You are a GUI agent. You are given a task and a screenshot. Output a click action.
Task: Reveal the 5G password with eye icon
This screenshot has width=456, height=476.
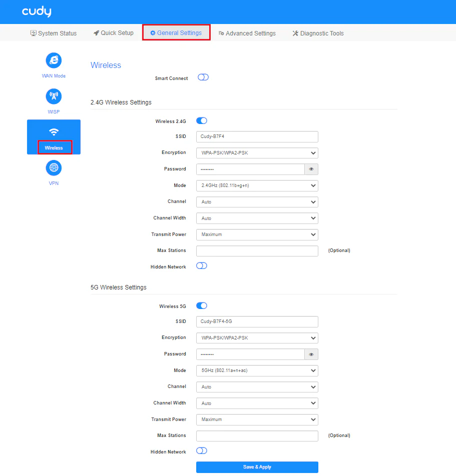coord(311,354)
